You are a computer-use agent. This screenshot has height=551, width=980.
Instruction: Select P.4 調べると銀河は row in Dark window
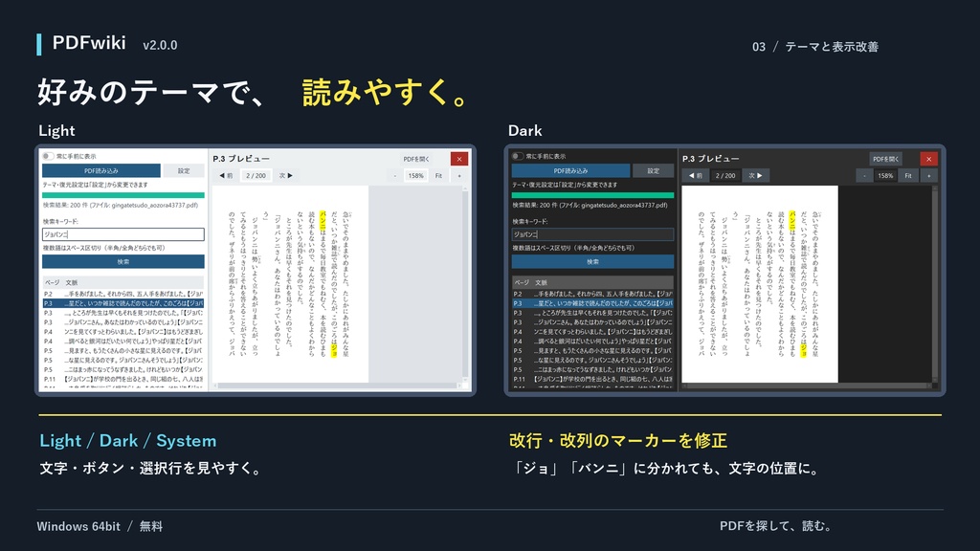point(592,342)
